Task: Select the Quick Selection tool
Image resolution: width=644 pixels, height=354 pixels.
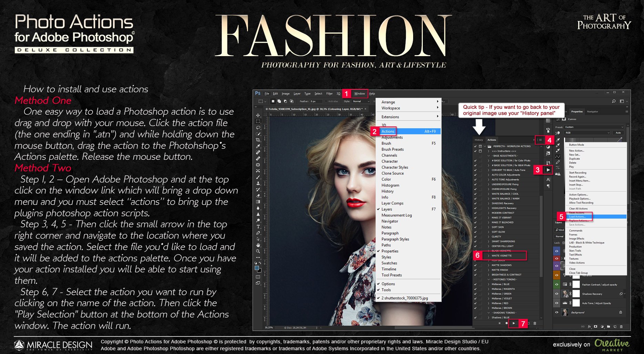Action: click(x=258, y=134)
